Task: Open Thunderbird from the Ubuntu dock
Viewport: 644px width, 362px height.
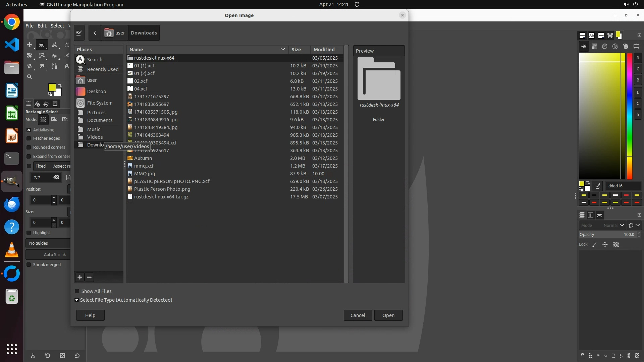Action: point(12,204)
